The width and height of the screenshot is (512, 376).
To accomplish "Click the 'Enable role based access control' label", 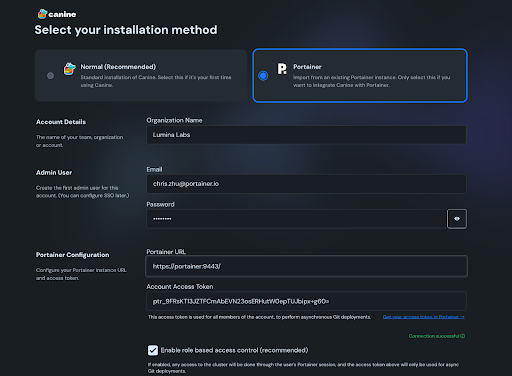I will pos(234,350).
